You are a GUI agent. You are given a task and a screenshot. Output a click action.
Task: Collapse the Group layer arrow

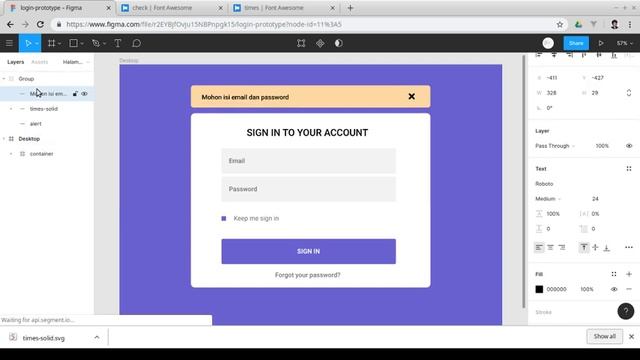(x=4, y=79)
